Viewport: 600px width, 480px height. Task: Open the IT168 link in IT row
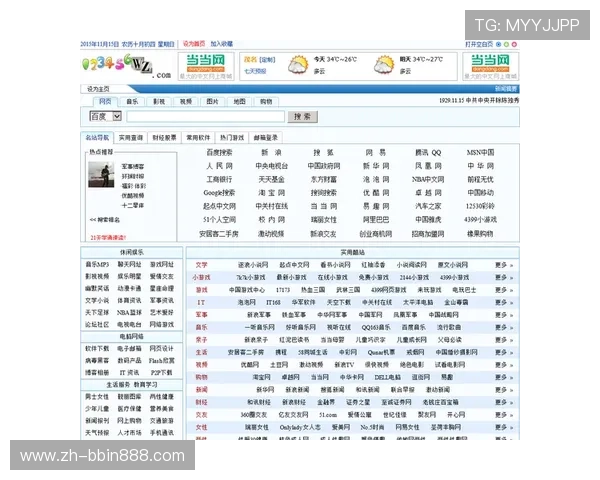[x=273, y=302]
